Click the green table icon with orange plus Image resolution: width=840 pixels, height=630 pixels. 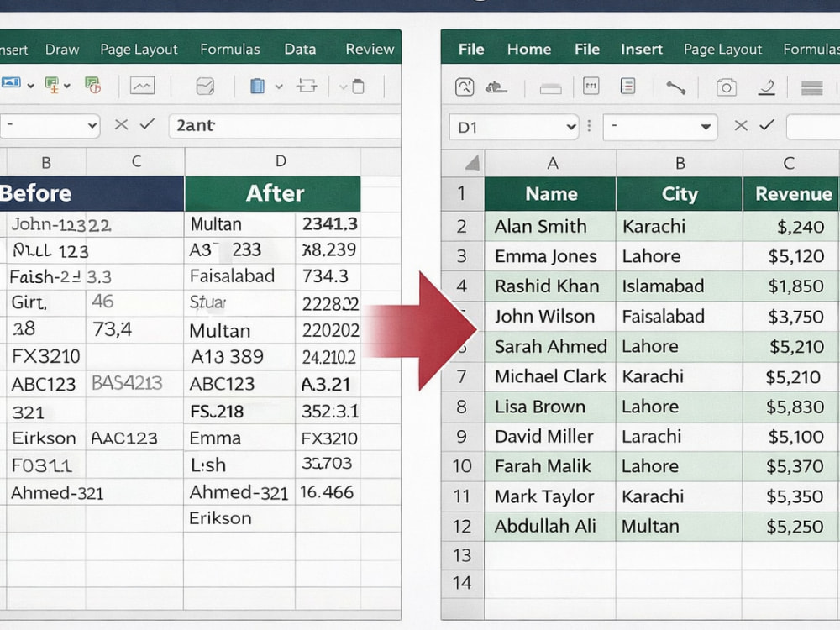(x=52, y=85)
